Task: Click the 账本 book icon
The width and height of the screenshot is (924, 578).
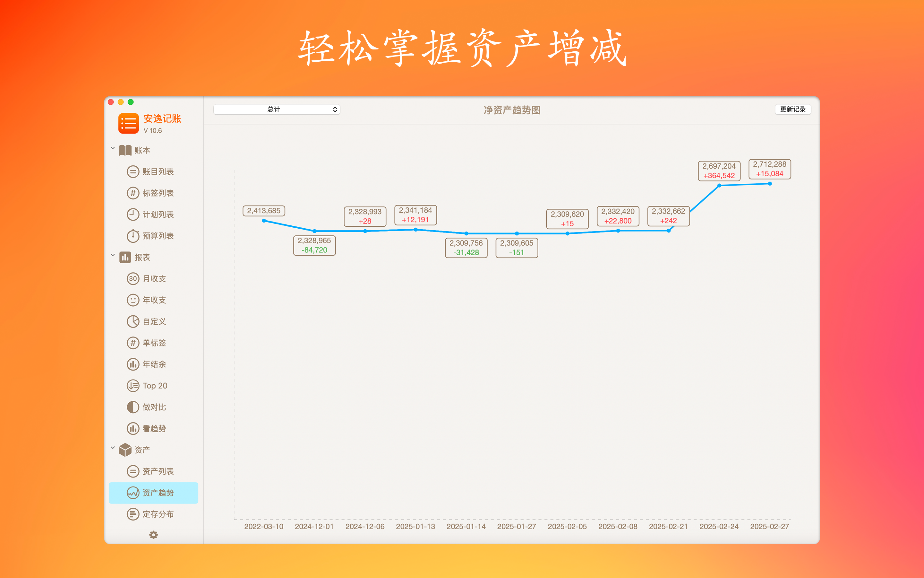Action: [x=125, y=150]
